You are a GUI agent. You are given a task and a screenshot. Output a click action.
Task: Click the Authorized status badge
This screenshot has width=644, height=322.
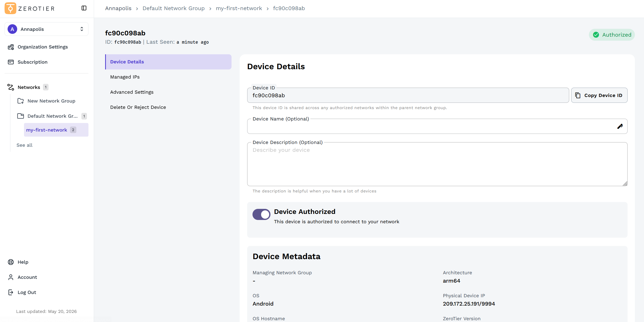[612, 35]
